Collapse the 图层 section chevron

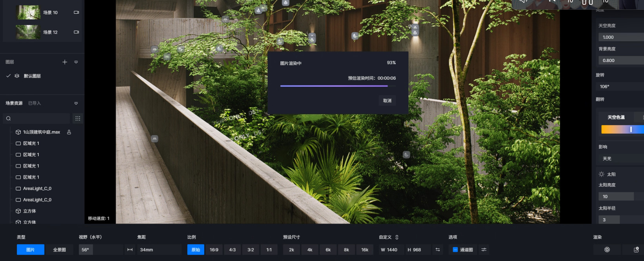[76, 62]
